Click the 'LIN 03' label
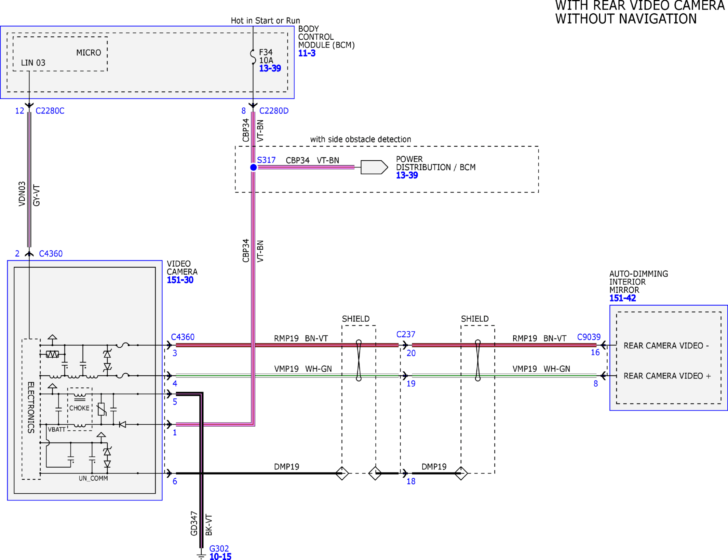The height and width of the screenshot is (560, 728). click(33, 63)
